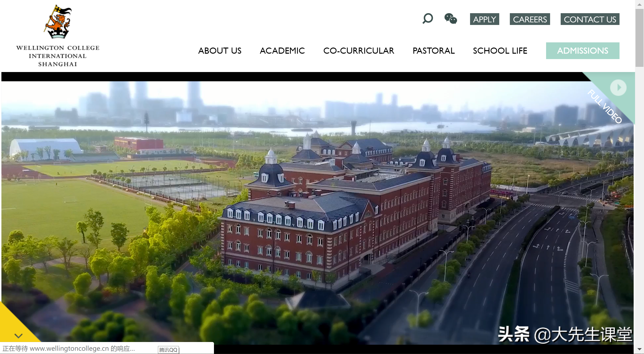Open the Pastoral menu
This screenshot has height=354, width=644.
click(434, 51)
